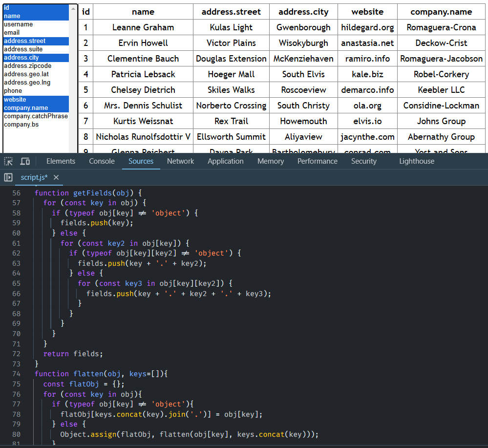Deselect 'website' in the field list
This screenshot has width=488, height=448.
(36, 100)
